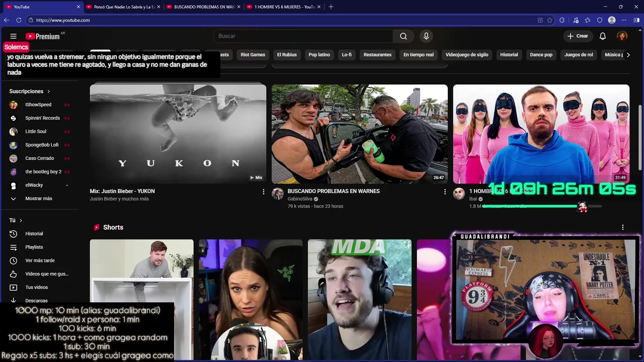Open the Justin Bieber YUKON mix thumbnail
Viewport: 644px width, 362px height.
coord(178,134)
